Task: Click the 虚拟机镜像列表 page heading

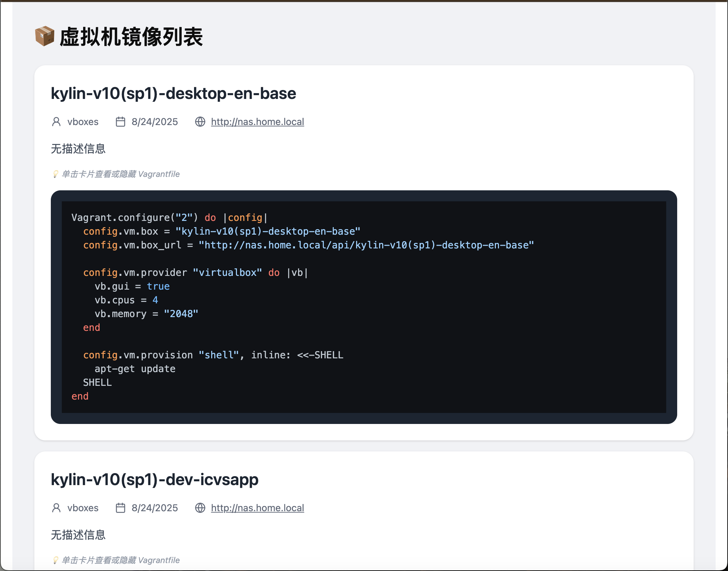Action: coord(131,37)
